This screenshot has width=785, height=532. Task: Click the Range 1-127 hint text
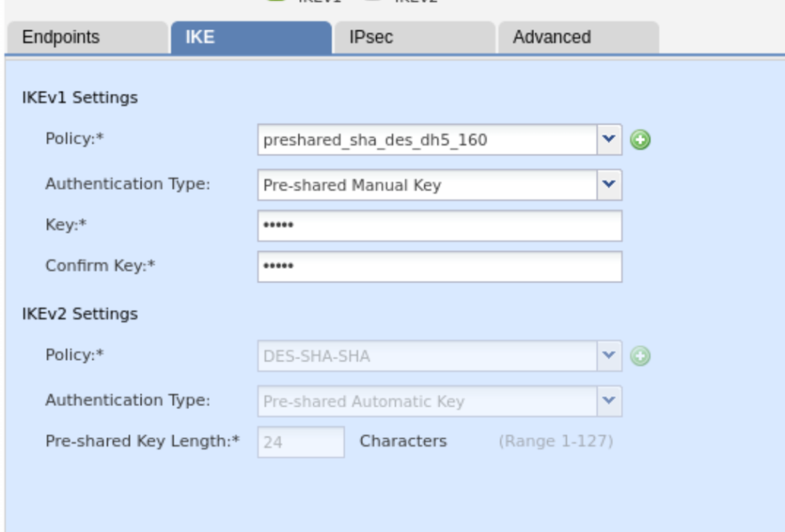tap(556, 442)
